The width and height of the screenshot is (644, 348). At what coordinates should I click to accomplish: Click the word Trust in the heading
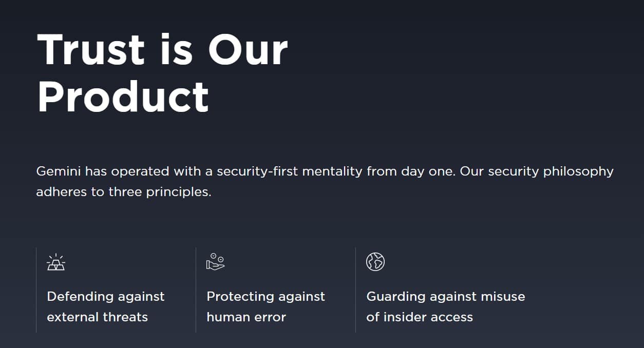[x=91, y=50]
